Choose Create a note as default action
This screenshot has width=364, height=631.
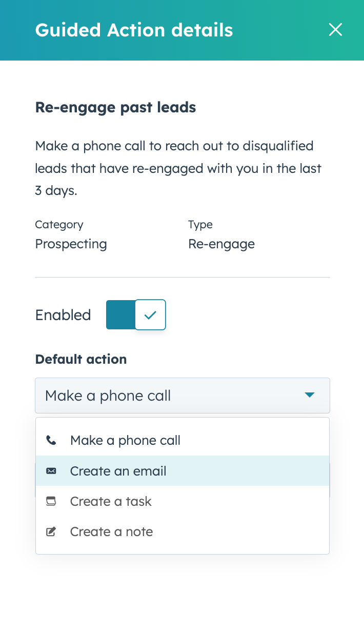[111, 531]
